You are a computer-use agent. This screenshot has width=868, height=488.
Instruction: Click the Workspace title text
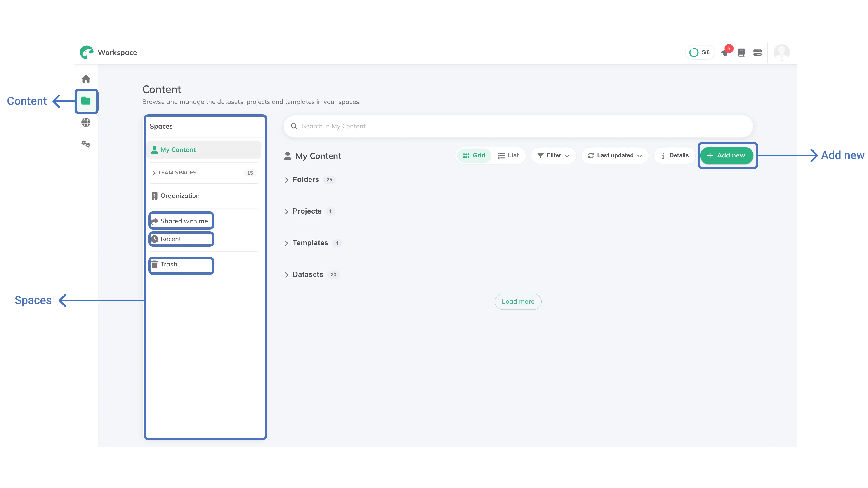(x=117, y=53)
